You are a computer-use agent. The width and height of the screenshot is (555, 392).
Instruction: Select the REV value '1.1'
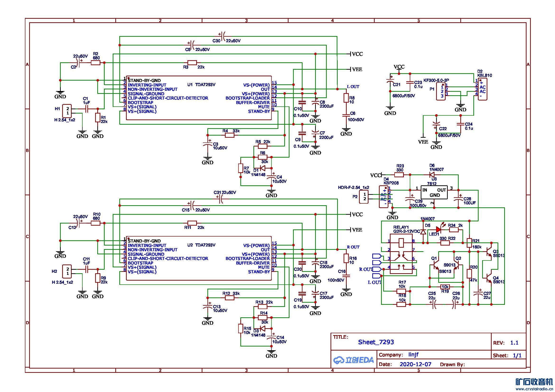point(514,343)
